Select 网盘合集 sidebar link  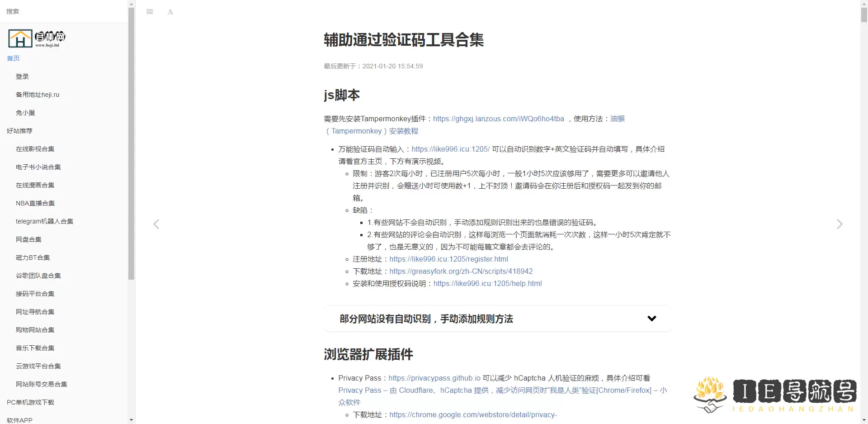coord(28,239)
